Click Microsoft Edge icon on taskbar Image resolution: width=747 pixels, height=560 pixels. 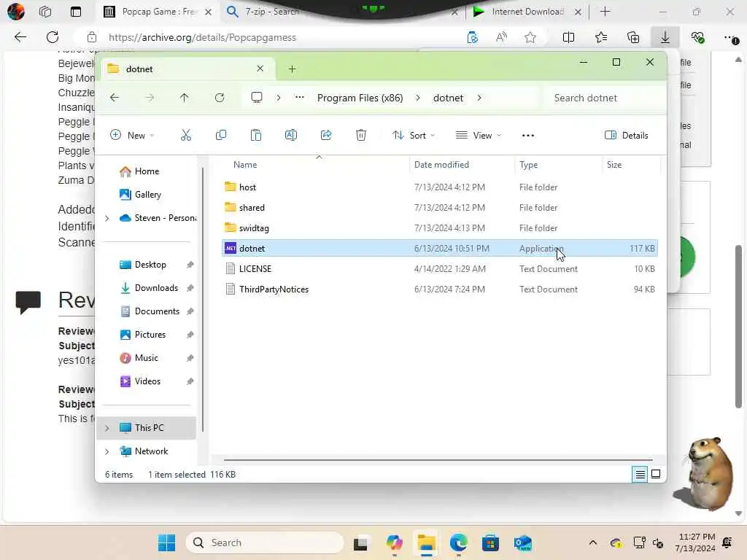(458, 542)
